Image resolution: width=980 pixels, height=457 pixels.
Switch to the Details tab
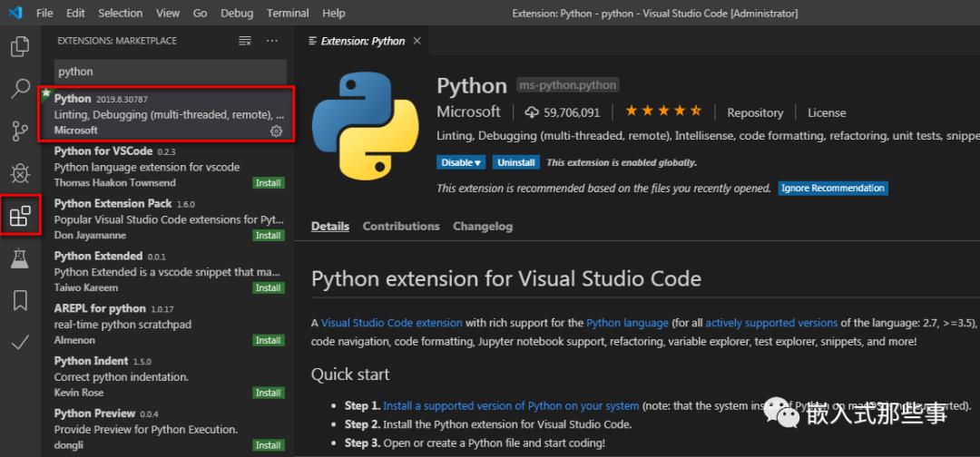point(330,226)
